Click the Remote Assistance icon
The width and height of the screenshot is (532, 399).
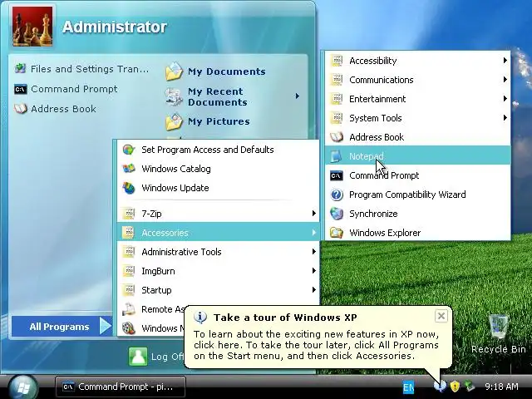(129, 309)
